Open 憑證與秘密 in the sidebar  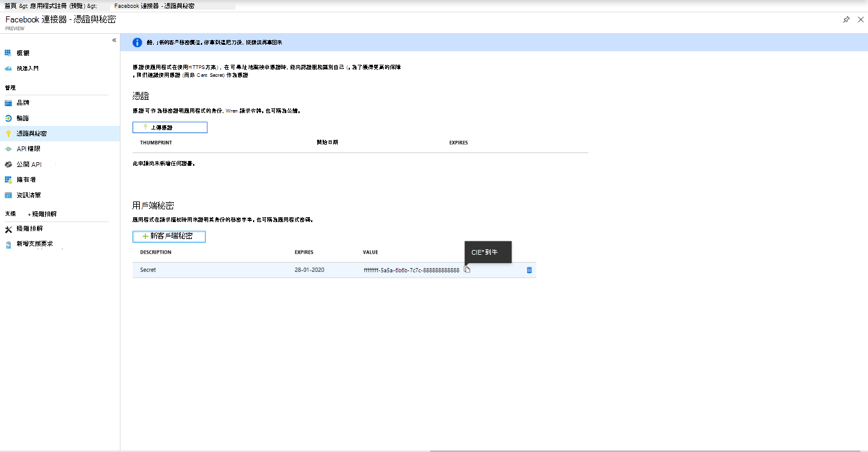[x=60, y=134]
